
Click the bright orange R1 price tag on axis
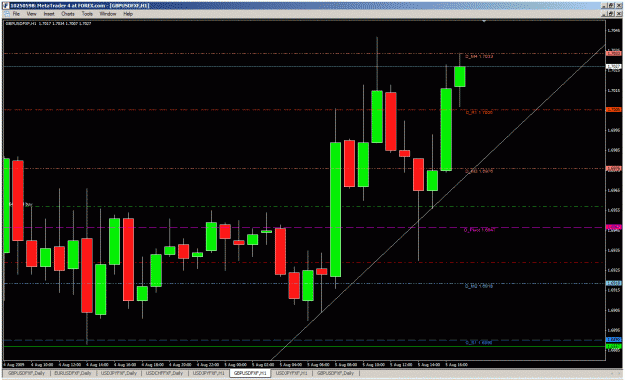[x=613, y=109]
